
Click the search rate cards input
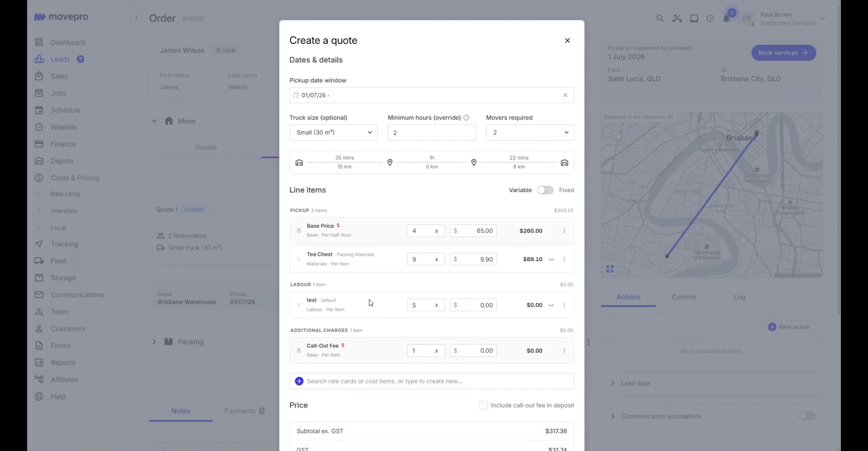(x=432, y=381)
